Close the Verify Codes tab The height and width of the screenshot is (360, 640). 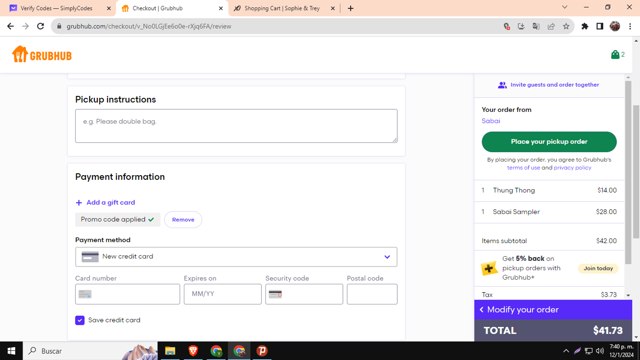(x=109, y=8)
